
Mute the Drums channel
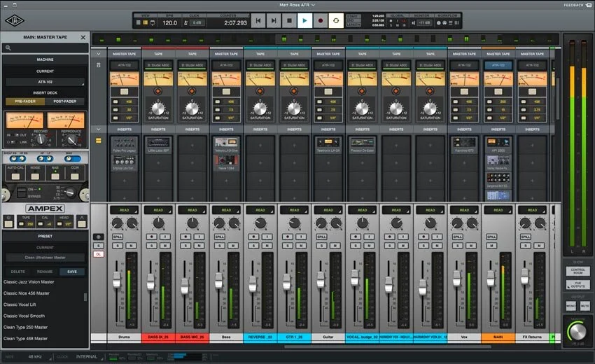pyautogui.click(x=131, y=246)
